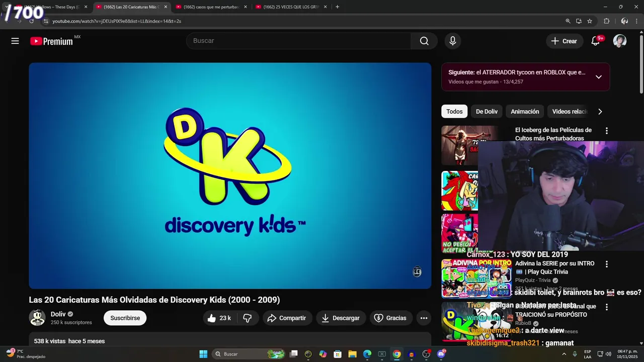Click the browser zoom magnifier icon
This screenshot has height=362, width=644.
(x=568, y=21)
